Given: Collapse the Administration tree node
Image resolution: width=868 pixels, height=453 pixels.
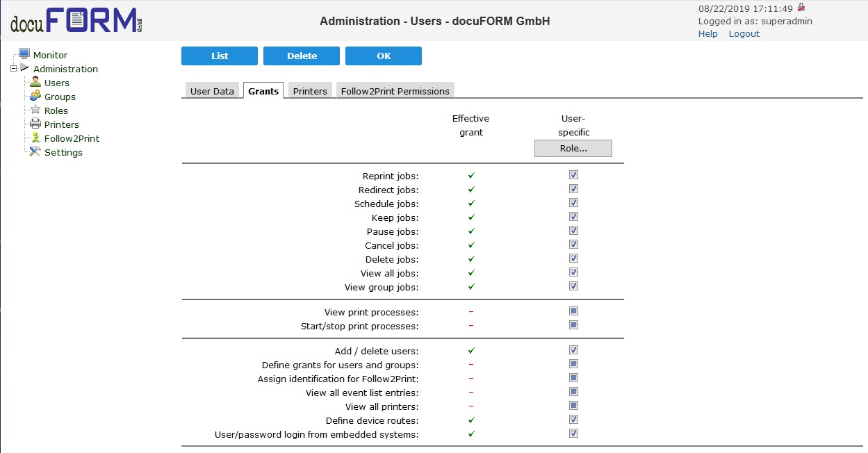Looking at the screenshot, I should pos(13,68).
